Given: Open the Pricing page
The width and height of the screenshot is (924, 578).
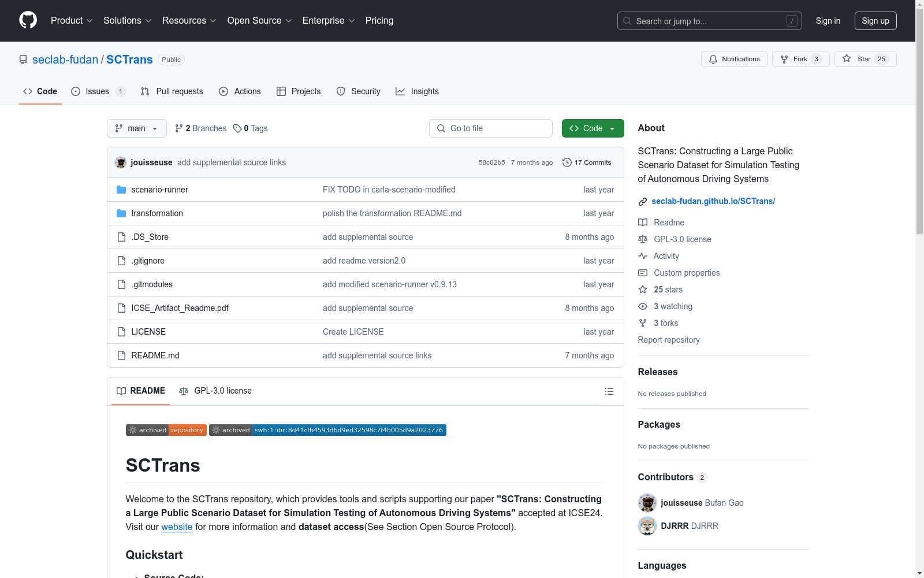Looking at the screenshot, I should [x=379, y=20].
